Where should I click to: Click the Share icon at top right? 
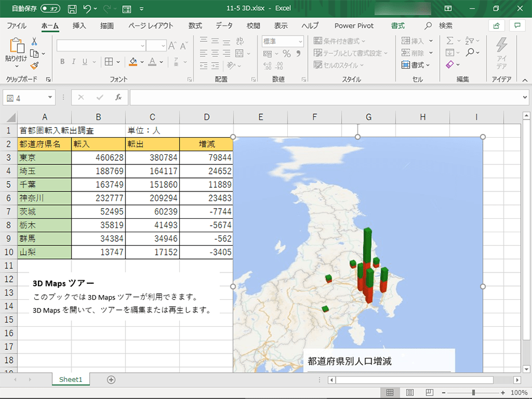tap(497, 25)
